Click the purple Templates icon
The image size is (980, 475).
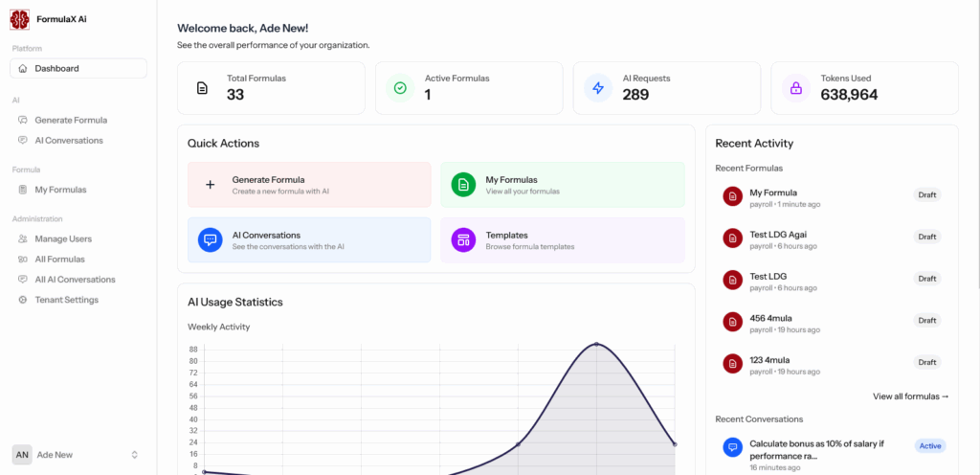point(463,240)
